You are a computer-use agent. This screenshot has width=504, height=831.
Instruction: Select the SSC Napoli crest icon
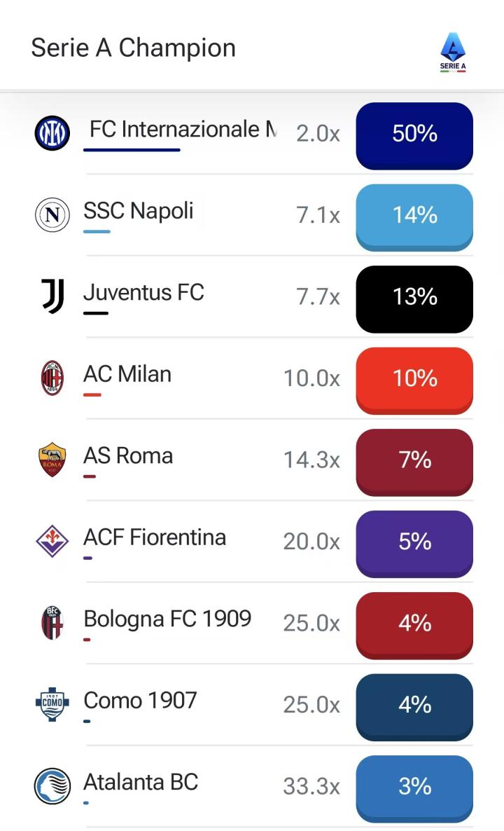pyautogui.click(x=52, y=214)
